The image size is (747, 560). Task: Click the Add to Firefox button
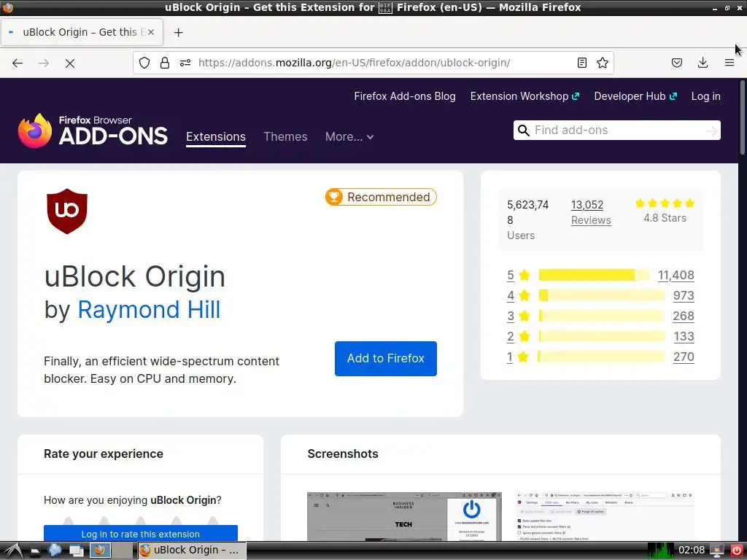click(385, 359)
